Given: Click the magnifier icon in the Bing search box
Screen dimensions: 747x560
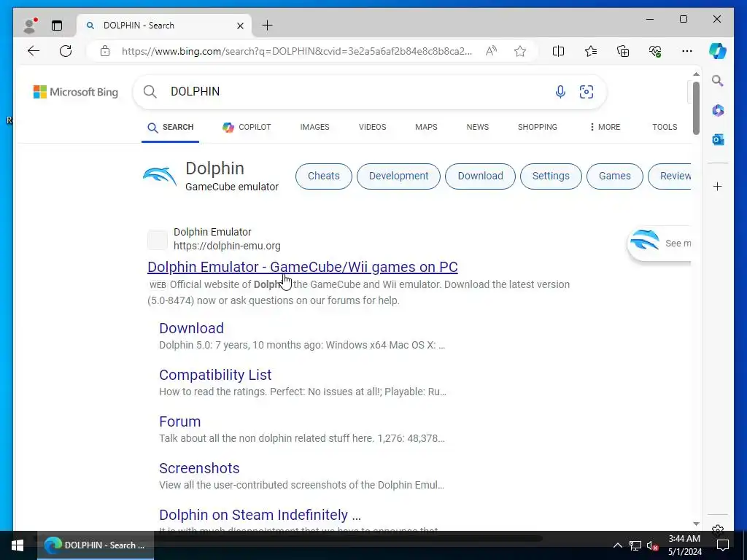Looking at the screenshot, I should [x=150, y=91].
